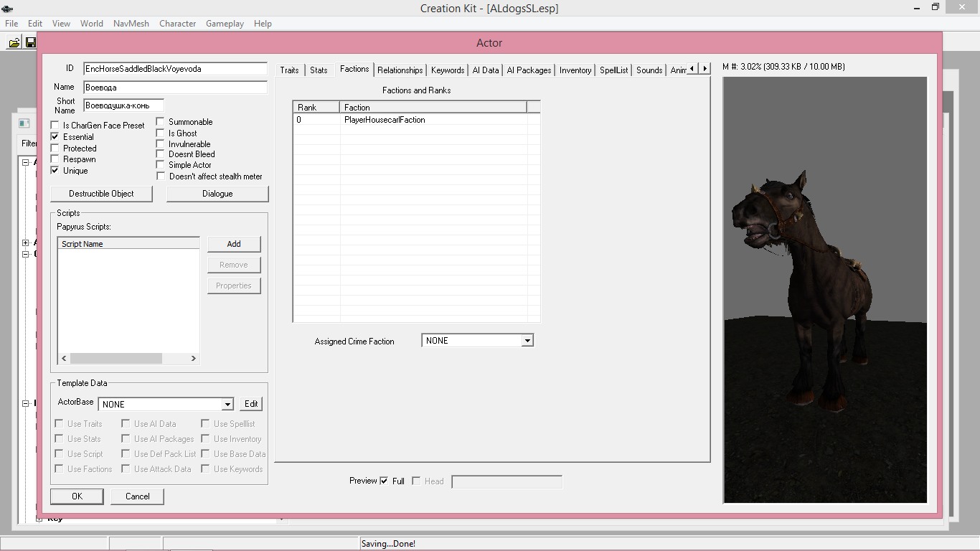Click script list scroll left arrow
The image size is (980, 551).
click(x=64, y=358)
